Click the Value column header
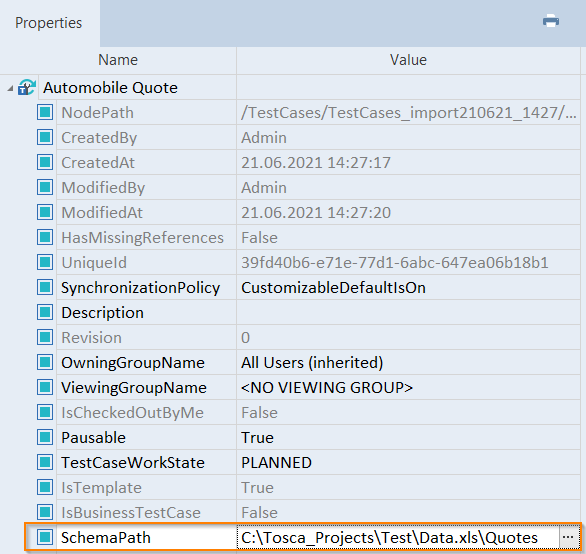Viewport: 586px width, 554px height. pos(408,60)
